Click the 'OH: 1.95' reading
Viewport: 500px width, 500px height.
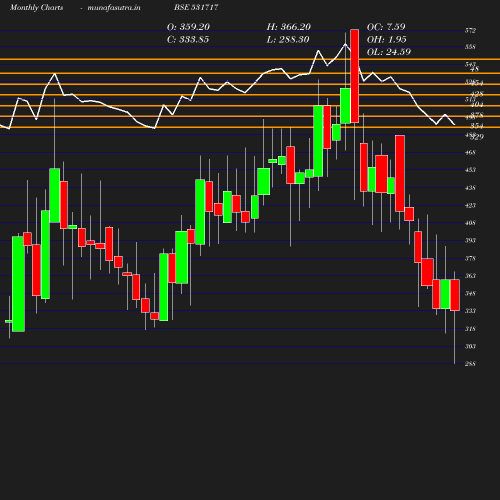(387, 39)
